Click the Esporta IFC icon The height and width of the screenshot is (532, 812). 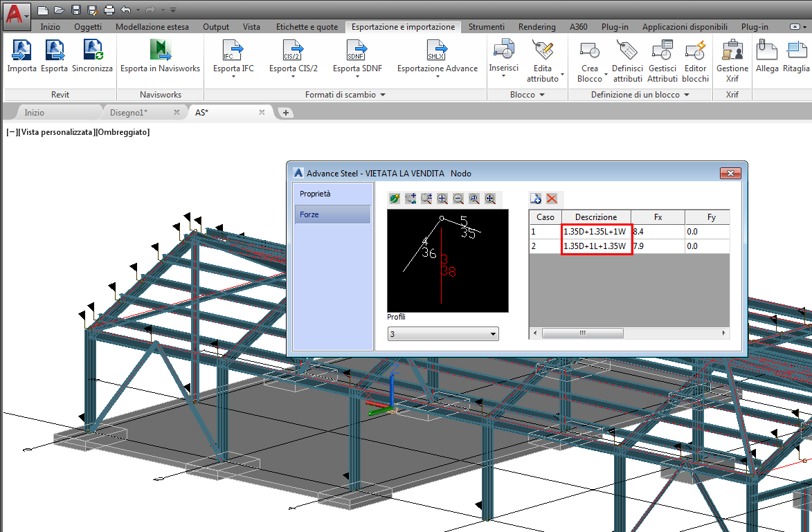point(233,50)
